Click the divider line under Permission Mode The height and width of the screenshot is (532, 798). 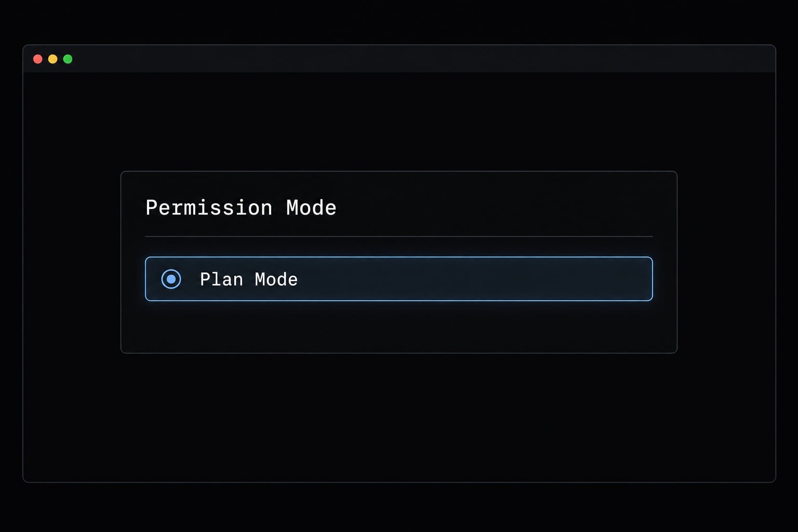click(398, 236)
